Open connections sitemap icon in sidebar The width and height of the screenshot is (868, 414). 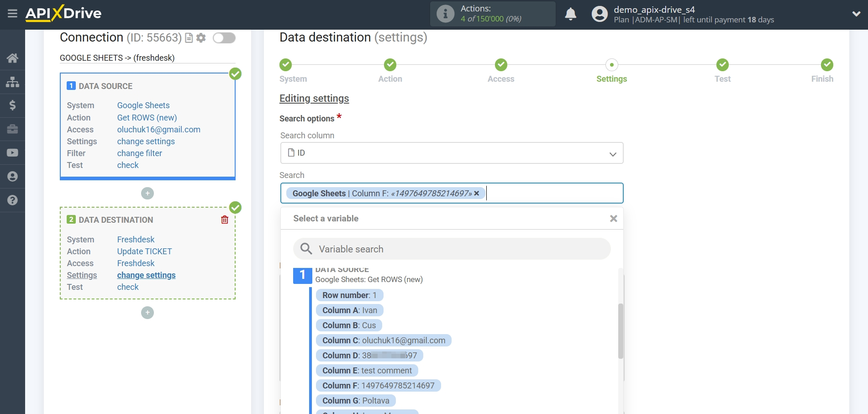12,82
